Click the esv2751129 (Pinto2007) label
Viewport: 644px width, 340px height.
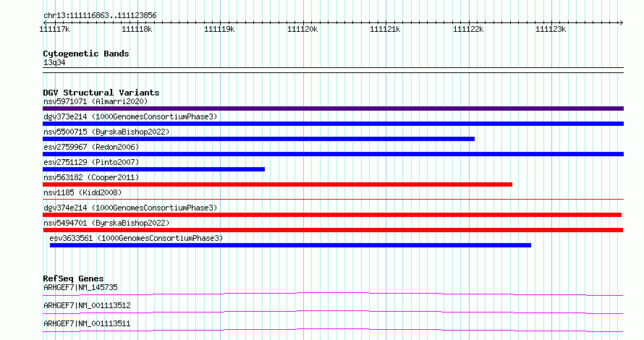[91, 162]
